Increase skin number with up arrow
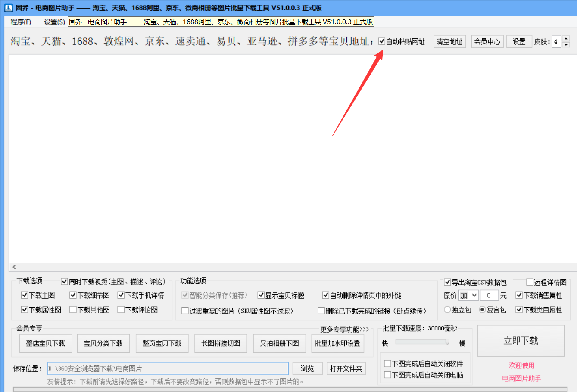The width and height of the screenshot is (577, 392). click(566, 38)
